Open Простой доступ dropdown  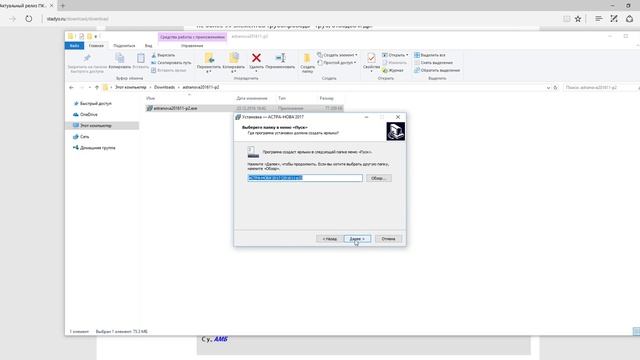pyautogui.click(x=337, y=63)
